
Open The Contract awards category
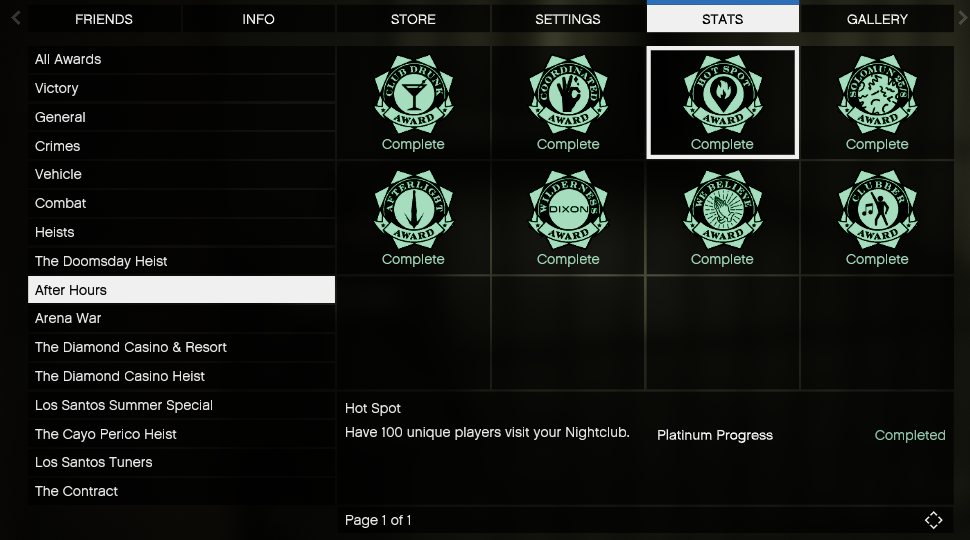tap(181, 491)
